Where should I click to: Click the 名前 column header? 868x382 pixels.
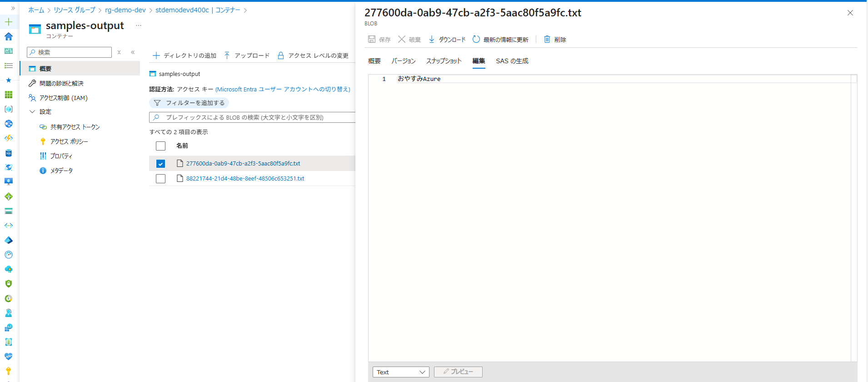182,146
